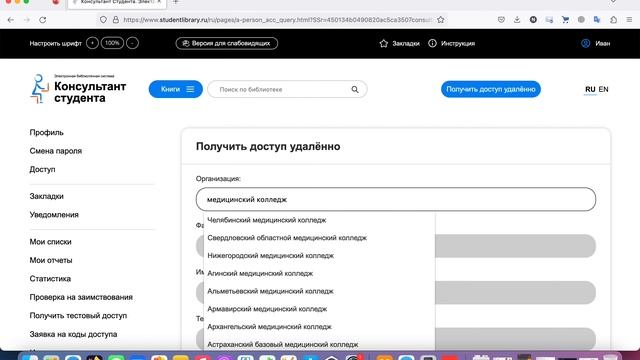Open the Книги catalog menu
Viewport: 640px width, 360px height.
[176, 89]
